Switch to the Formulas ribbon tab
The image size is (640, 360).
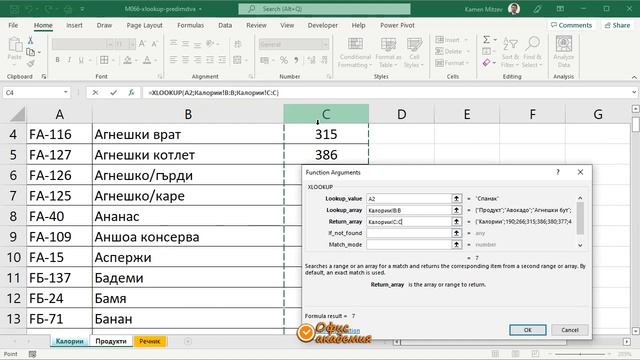tap(190, 25)
